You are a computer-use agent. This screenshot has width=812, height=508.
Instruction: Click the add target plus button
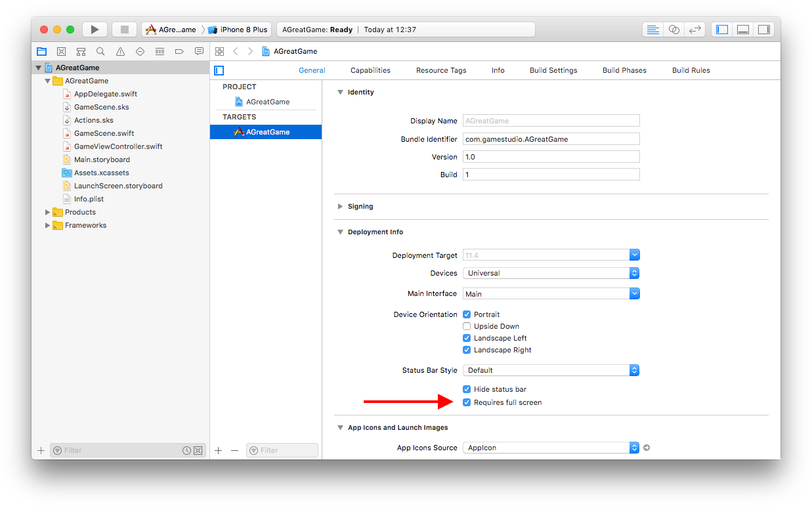tap(219, 450)
